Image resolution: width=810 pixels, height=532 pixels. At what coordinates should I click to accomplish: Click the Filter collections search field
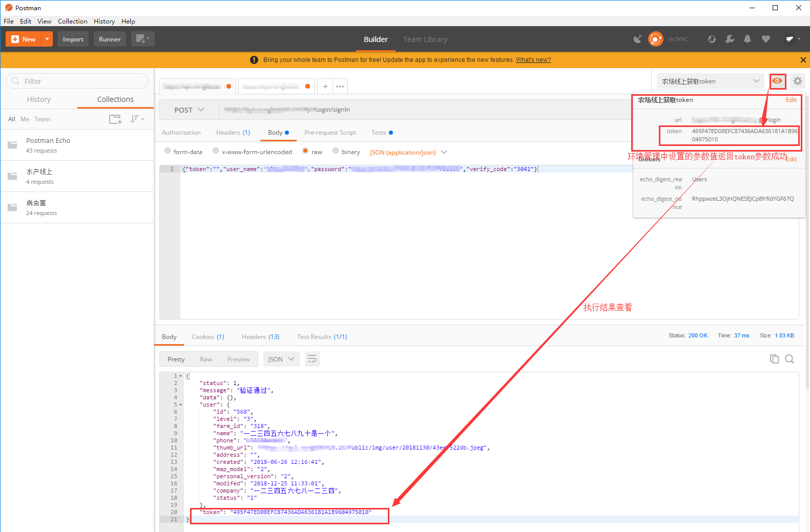point(77,81)
